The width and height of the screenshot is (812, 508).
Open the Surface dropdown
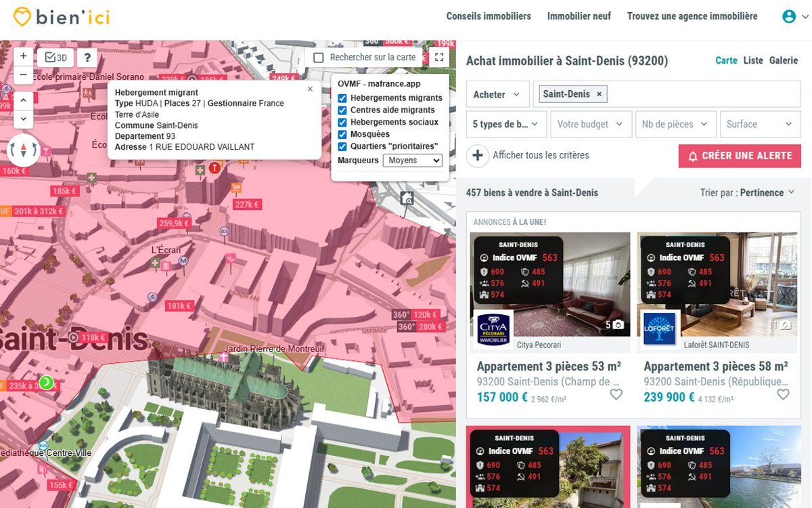tap(761, 124)
